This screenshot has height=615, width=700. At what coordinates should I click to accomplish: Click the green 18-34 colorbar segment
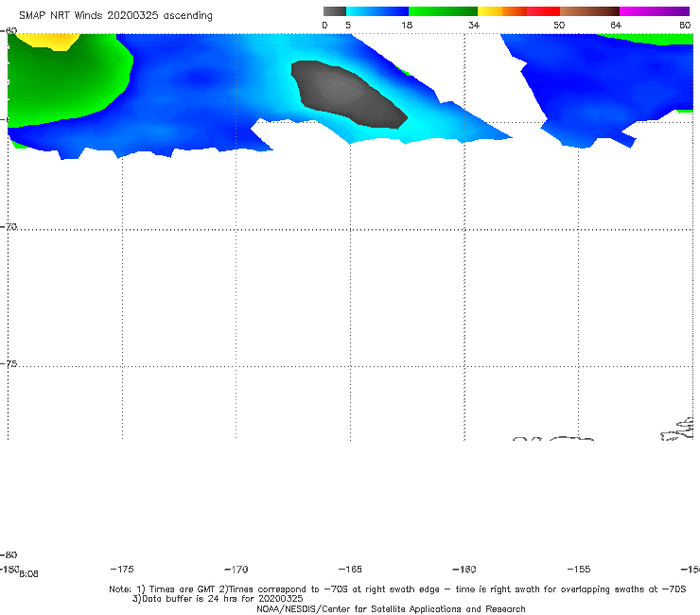(443, 11)
